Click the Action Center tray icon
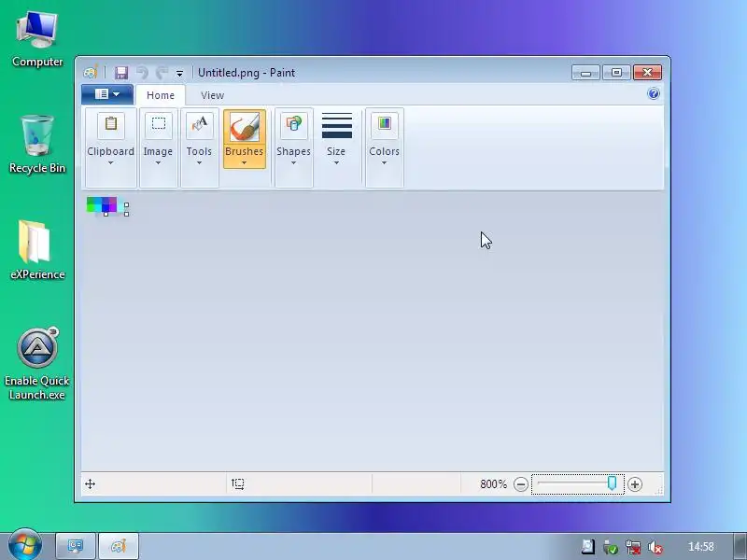Viewport: 747px width, 560px height. 588,547
